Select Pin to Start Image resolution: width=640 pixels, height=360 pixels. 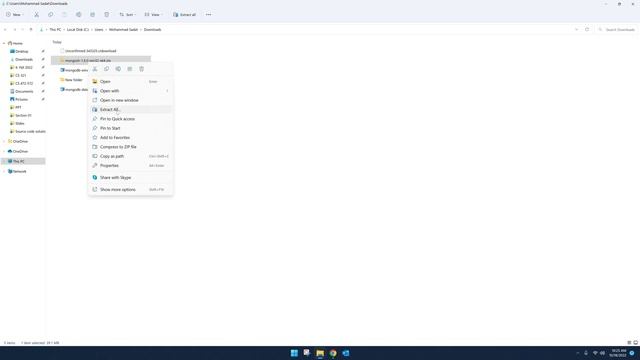click(x=131, y=129)
